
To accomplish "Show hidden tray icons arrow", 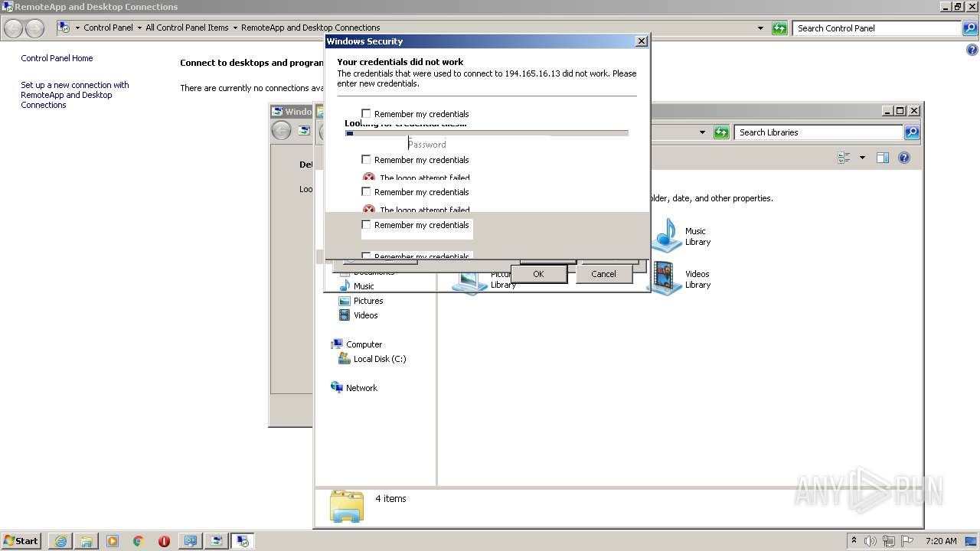I will tap(854, 540).
